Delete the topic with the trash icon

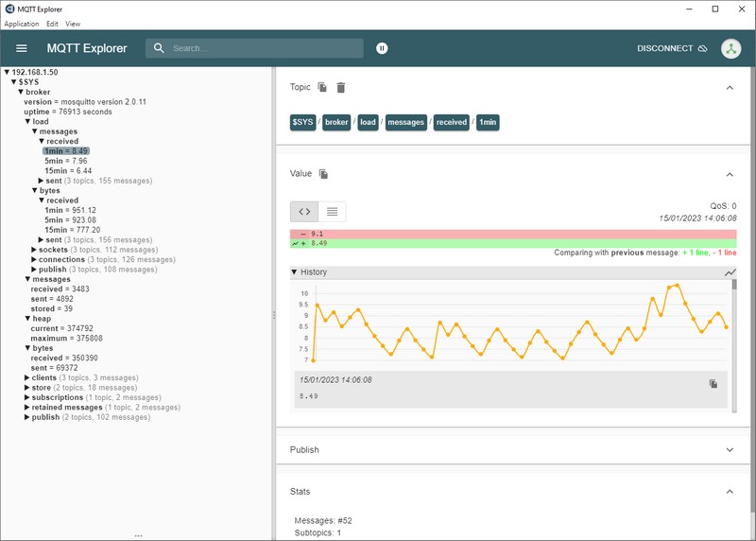tap(341, 87)
